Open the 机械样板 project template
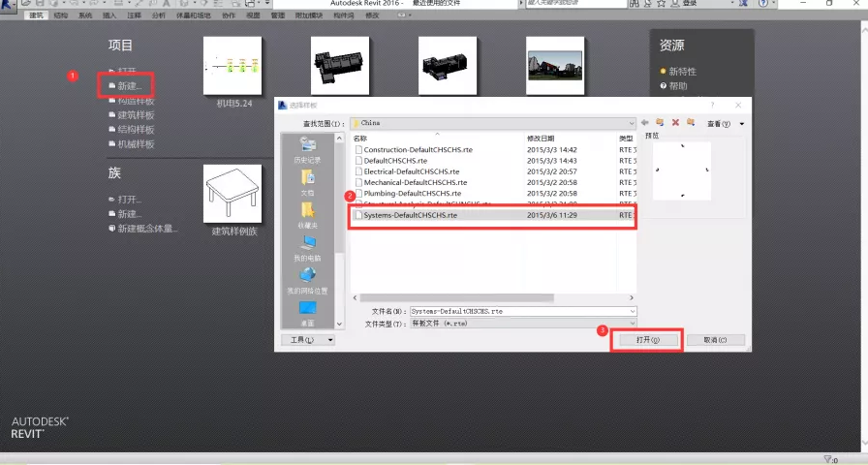 pos(136,144)
